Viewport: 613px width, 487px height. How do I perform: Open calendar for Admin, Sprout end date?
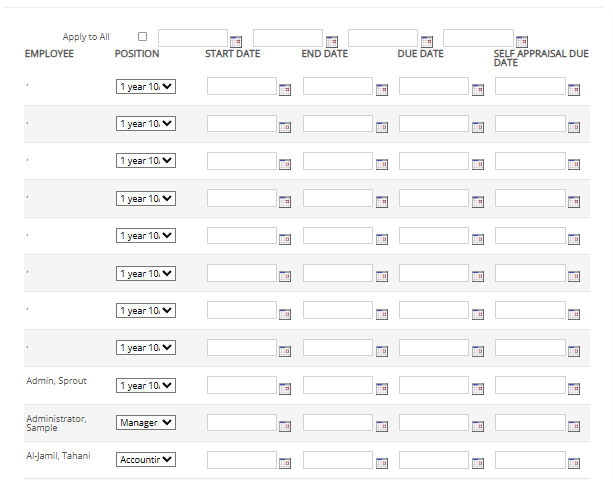(381, 388)
